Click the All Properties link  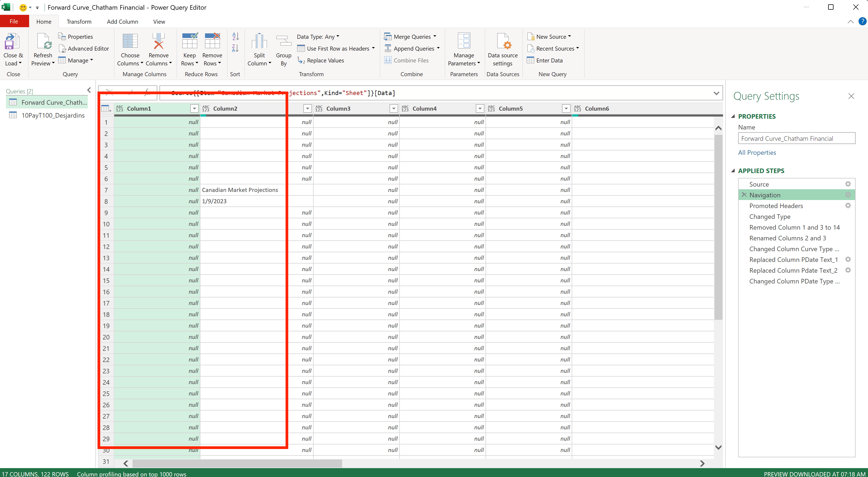(757, 152)
